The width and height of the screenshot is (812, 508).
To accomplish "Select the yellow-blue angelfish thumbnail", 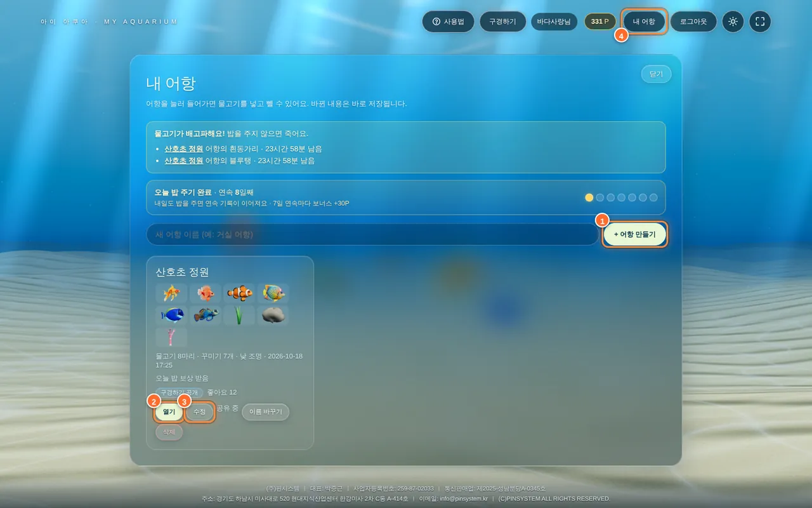I will [x=273, y=293].
